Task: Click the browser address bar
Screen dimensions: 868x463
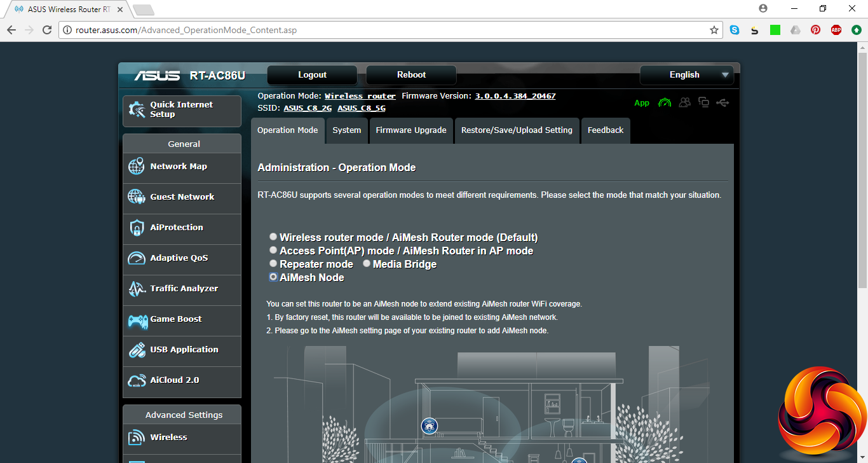Action: tap(391, 30)
